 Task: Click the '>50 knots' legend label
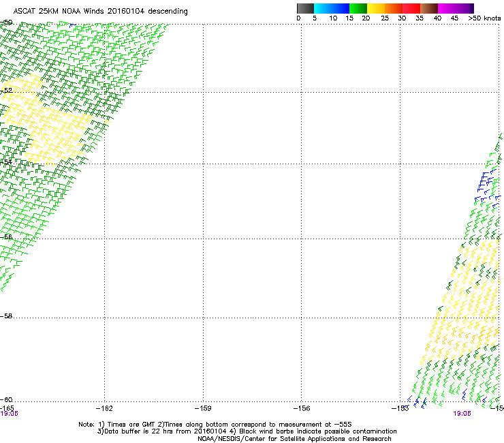point(484,18)
